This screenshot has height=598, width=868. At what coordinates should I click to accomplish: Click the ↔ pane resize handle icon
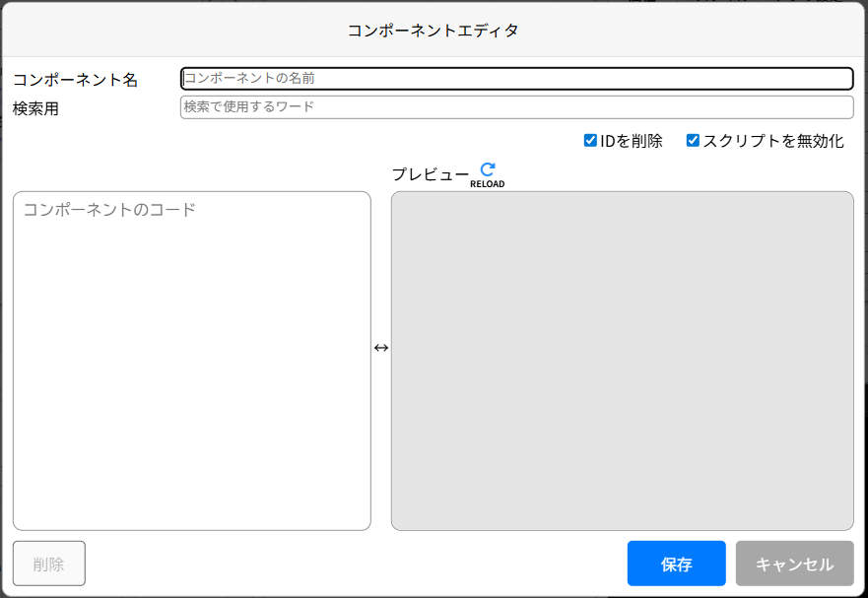[x=381, y=347]
